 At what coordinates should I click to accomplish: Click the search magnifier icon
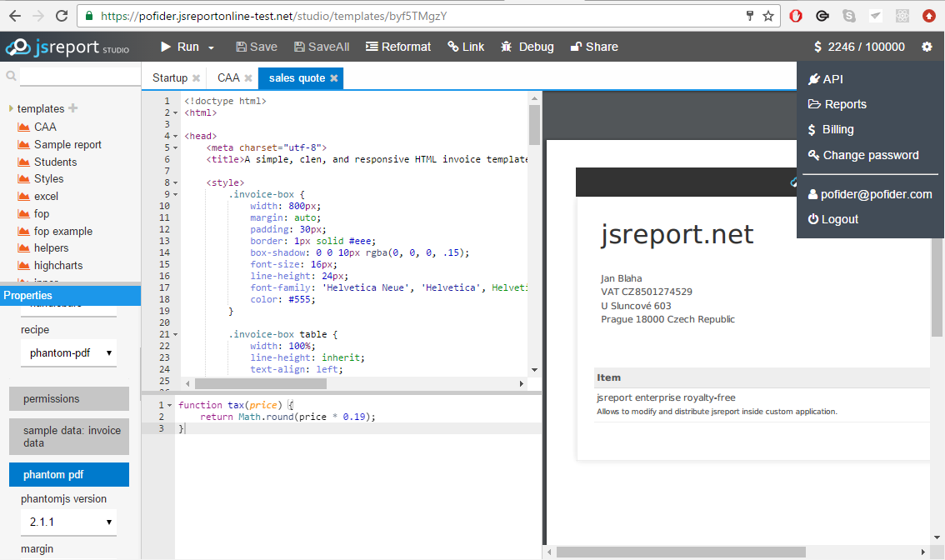[11, 76]
